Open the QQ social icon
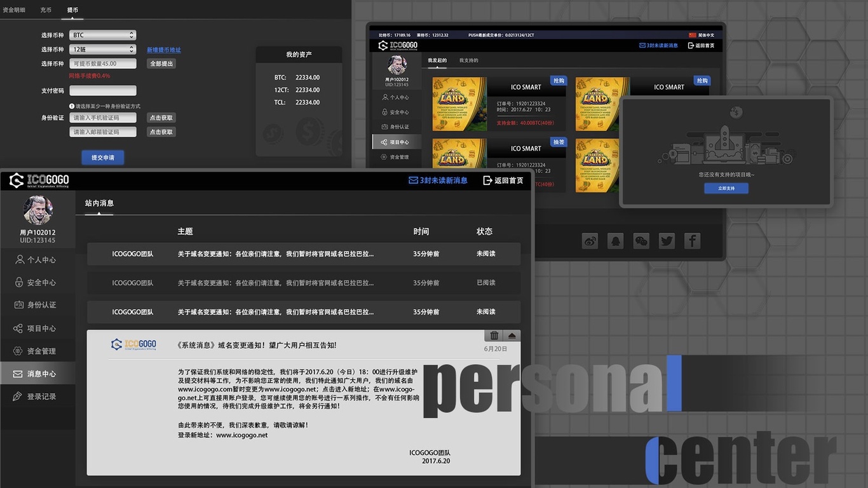This screenshot has height=488, width=868. [616, 241]
